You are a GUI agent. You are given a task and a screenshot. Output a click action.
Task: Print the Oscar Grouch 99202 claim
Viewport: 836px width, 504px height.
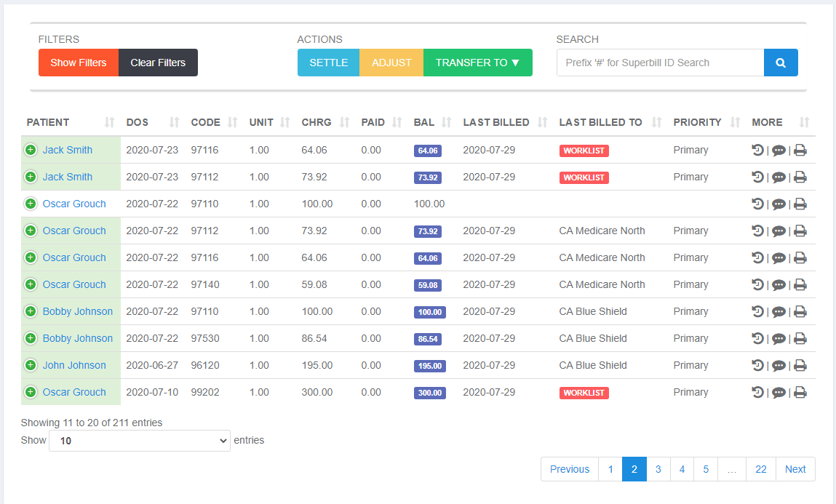tap(800, 393)
